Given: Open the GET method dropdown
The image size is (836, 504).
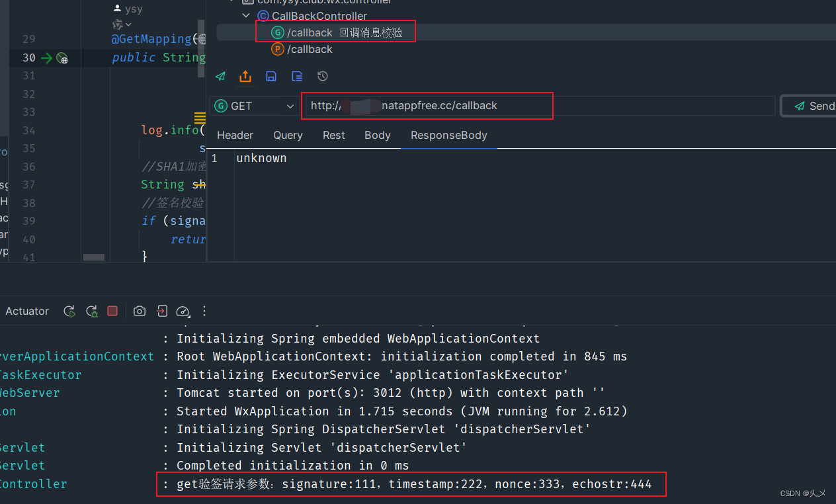Looking at the screenshot, I should [290, 106].
